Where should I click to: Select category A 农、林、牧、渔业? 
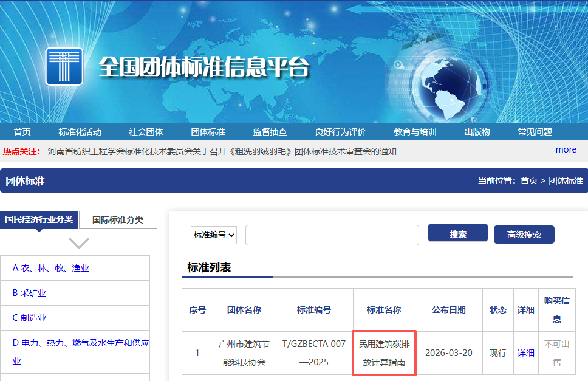click(x=51, y=268)
